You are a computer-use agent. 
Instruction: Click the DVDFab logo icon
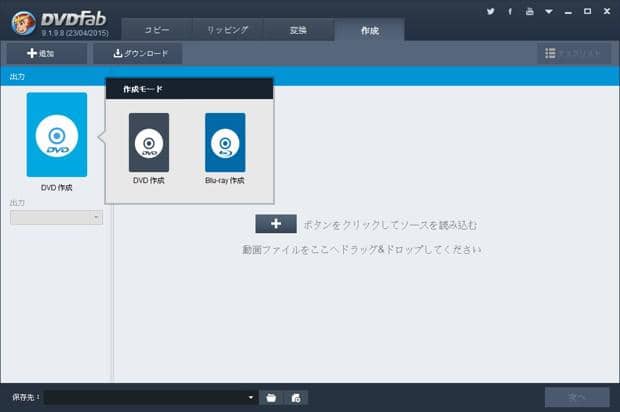pyautogui.click(x=23, y=20)
